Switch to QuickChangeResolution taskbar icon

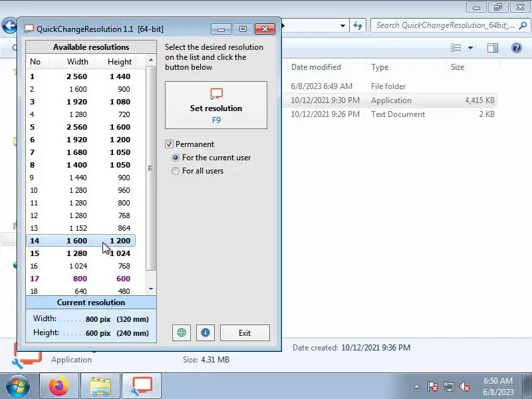[142, 386]
